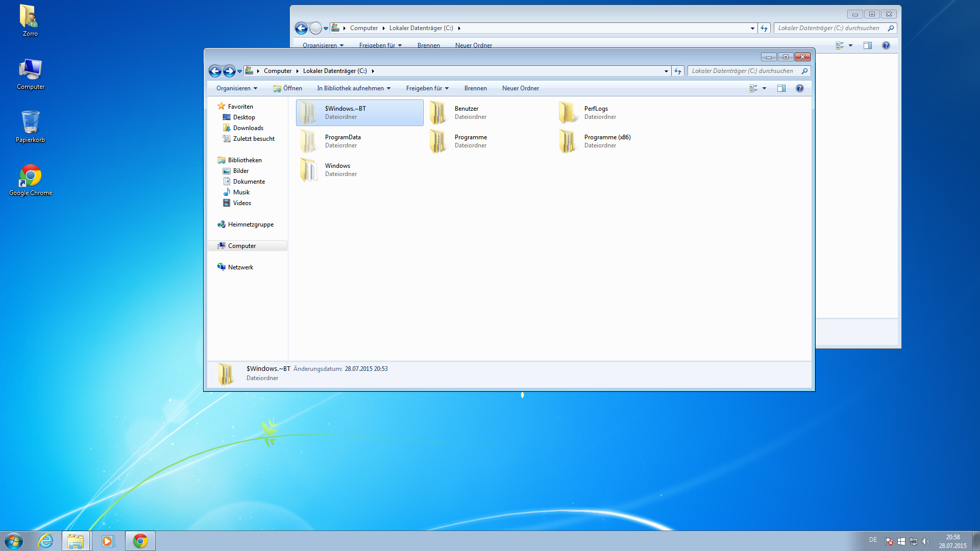Click the Back navigation arrow in front window
This screenshot has width=980, height=551.
pyautogui.click(x=215, y=71)
